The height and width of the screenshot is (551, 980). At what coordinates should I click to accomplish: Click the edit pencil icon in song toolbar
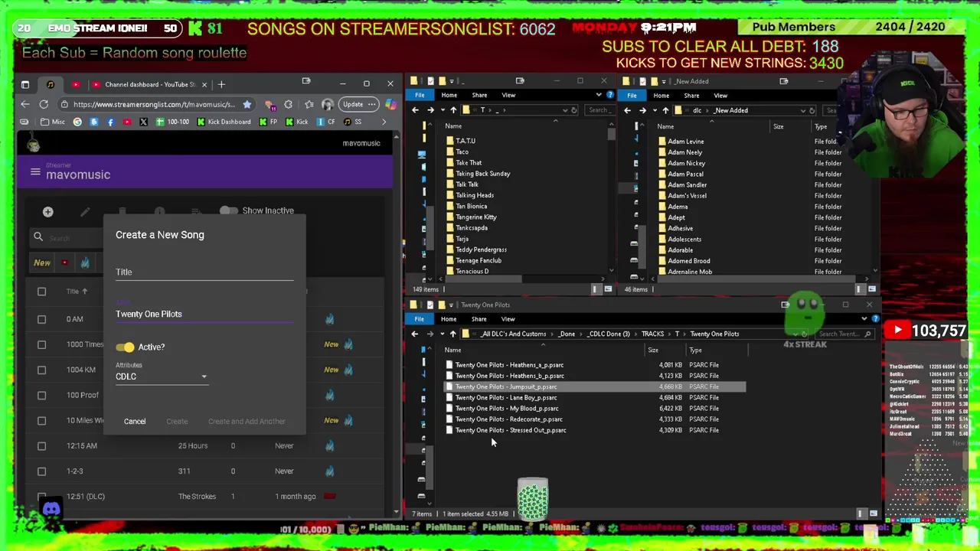click(x=85, y=212)
